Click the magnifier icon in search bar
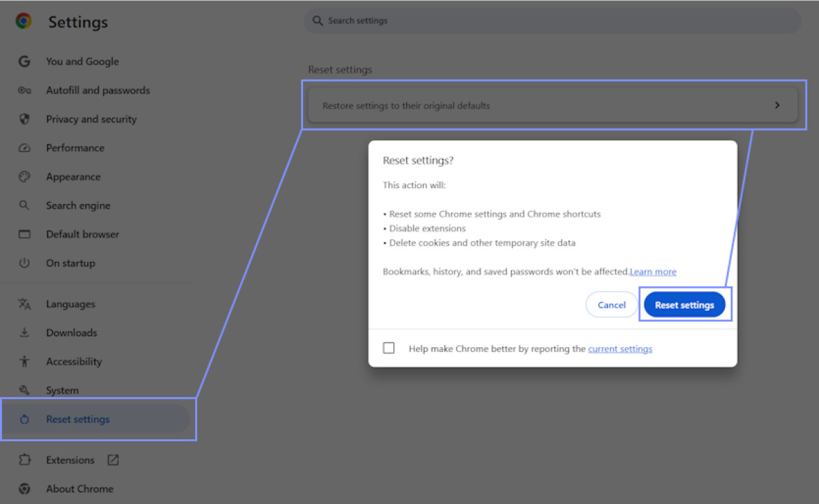The image size is (819, 504). click(x=317, y=20)
